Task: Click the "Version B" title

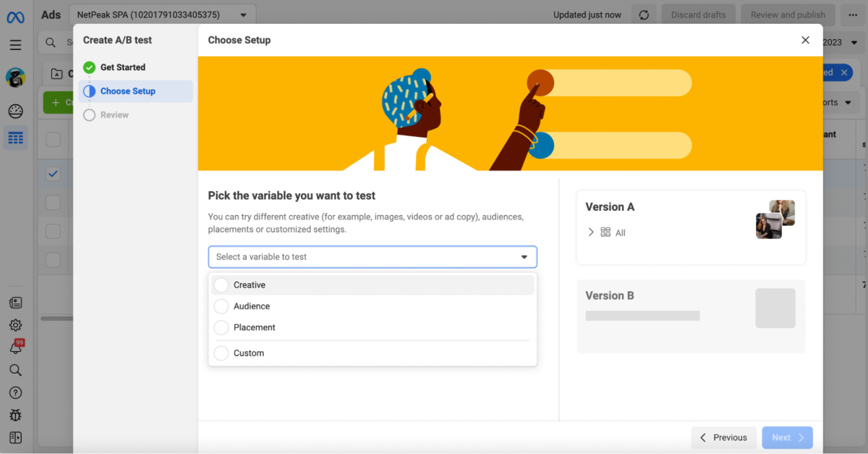Action: point(610,295)
